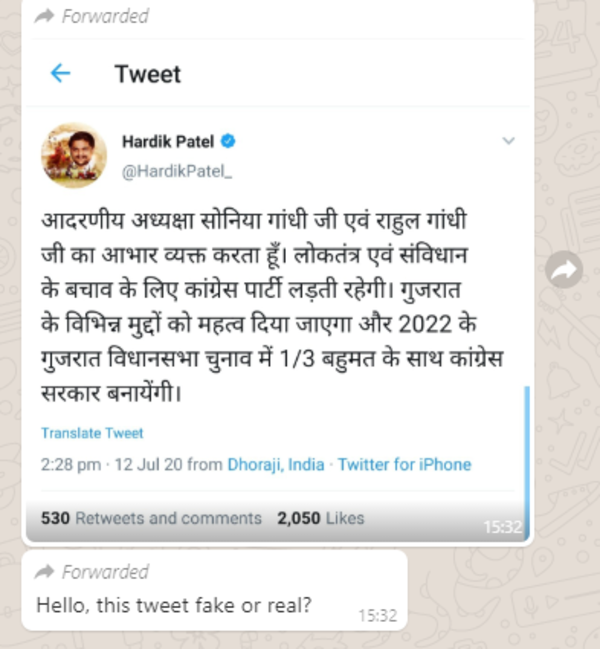Image resolution: width=600 pixels, height=649 pixels.
Task: Open the @HardikPatel_ handle
Action: tap(176, 172)
